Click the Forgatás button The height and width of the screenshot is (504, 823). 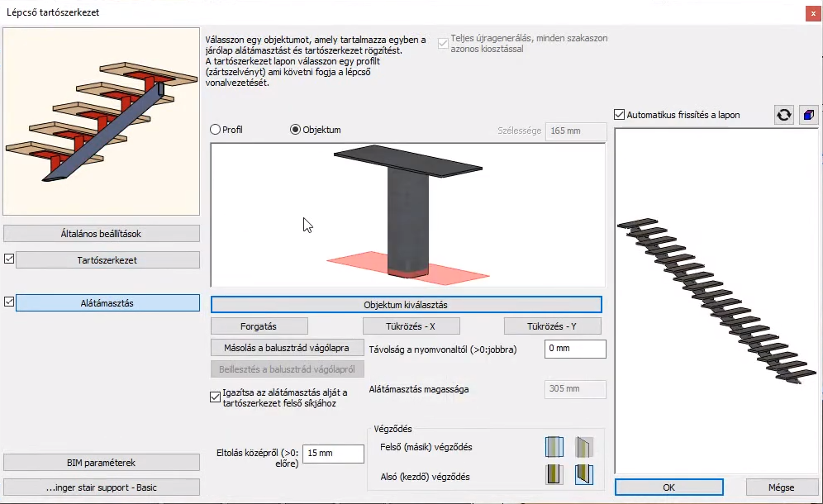click(x=259, y=326)
